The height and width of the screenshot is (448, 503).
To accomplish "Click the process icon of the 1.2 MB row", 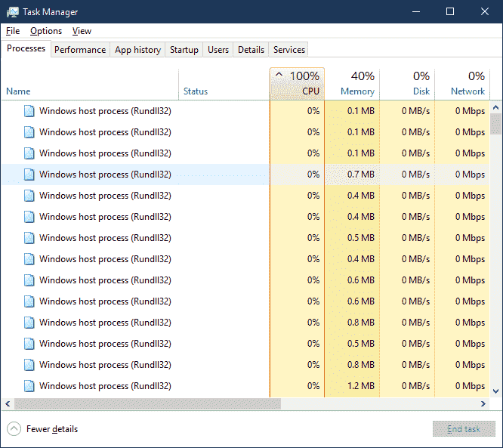I will pyautogui.click(x=29, y=386).
